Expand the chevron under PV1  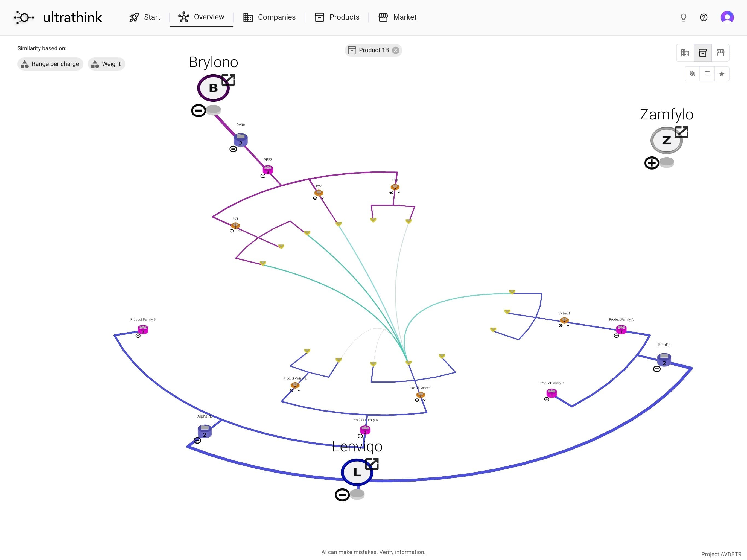[x=240, y=231]
